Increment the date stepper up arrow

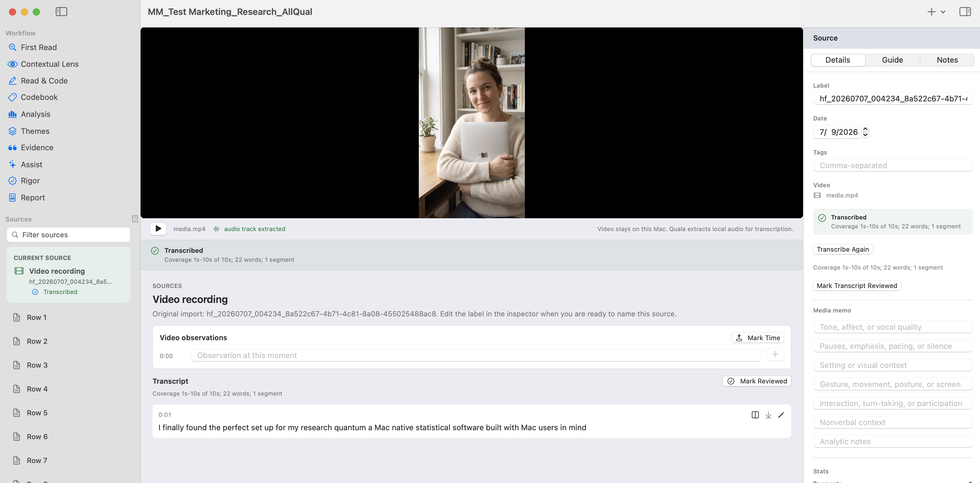tap(865, 129)
